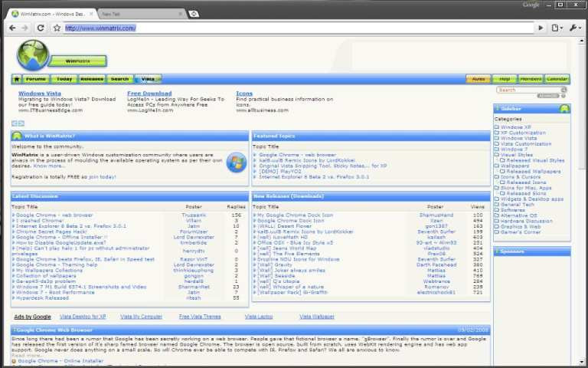Click the Go arrow beside the address bar
Screen dimensions: 588x368
(x=541, y=28)
